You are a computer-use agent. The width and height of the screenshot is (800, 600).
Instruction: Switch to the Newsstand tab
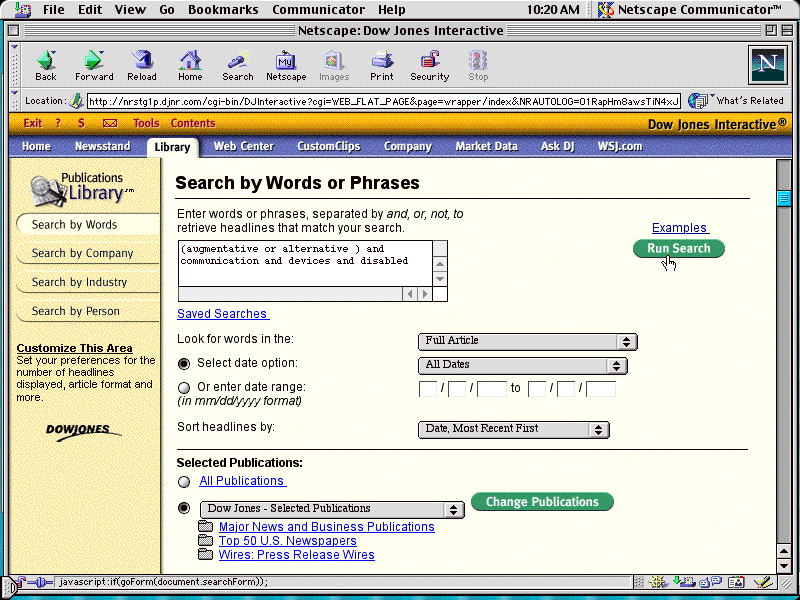pos(102,146)
